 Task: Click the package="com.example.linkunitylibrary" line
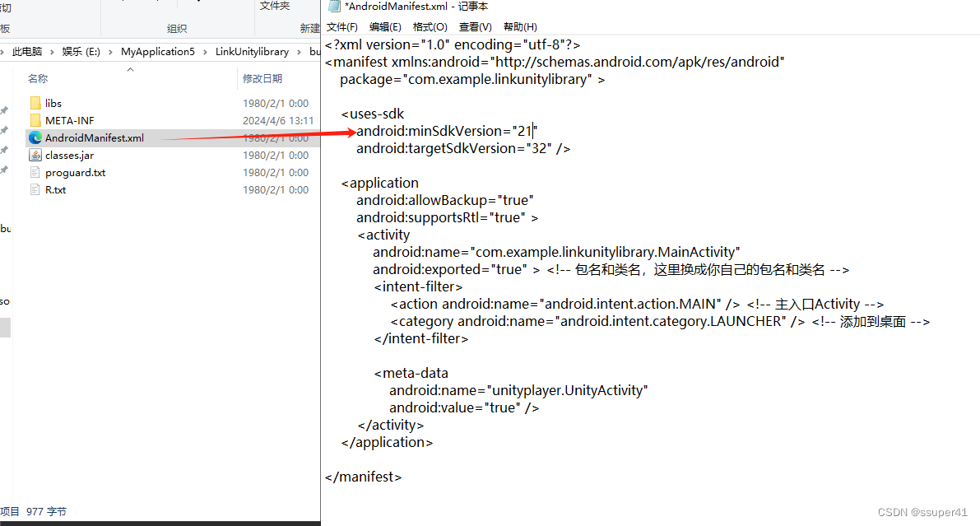tap(472, 79)
